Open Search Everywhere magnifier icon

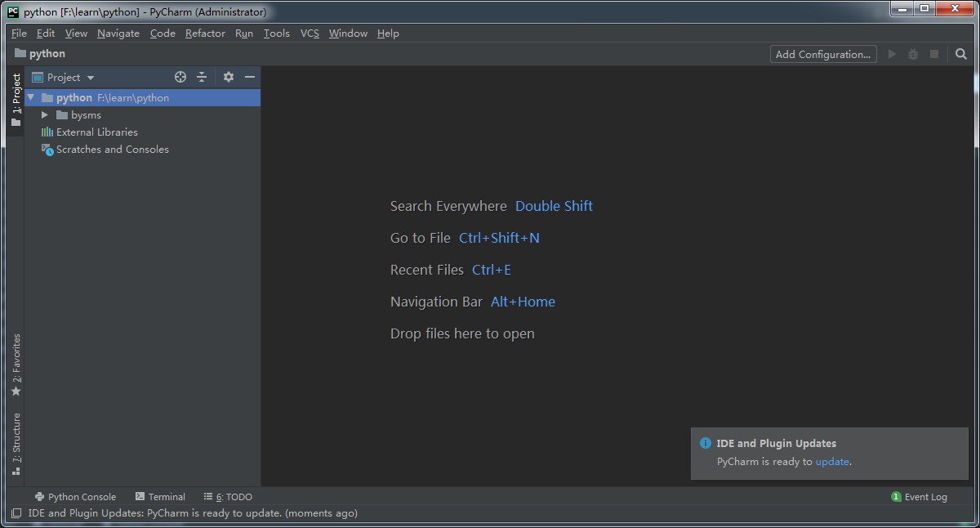(961, 54)
